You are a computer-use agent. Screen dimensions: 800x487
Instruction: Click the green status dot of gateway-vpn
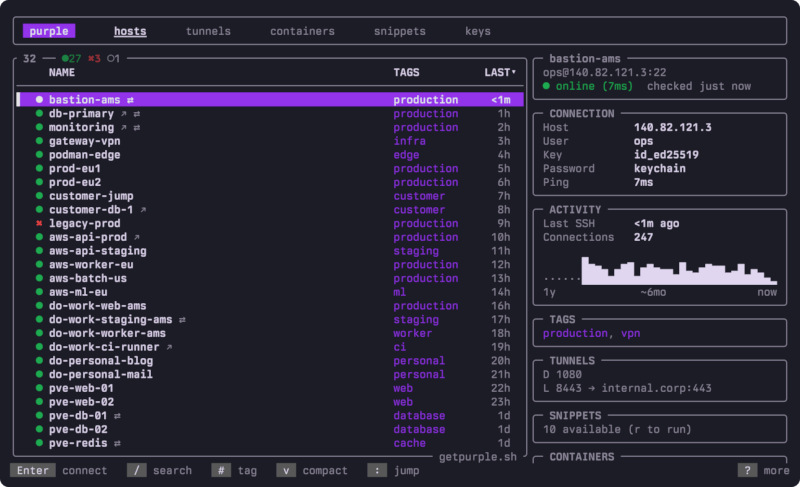39,141
